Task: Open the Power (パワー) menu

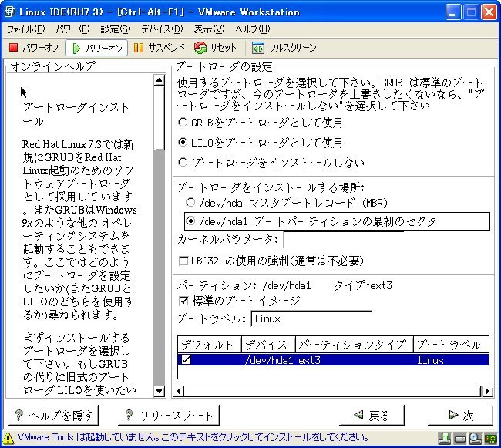Action: (72, 29)
